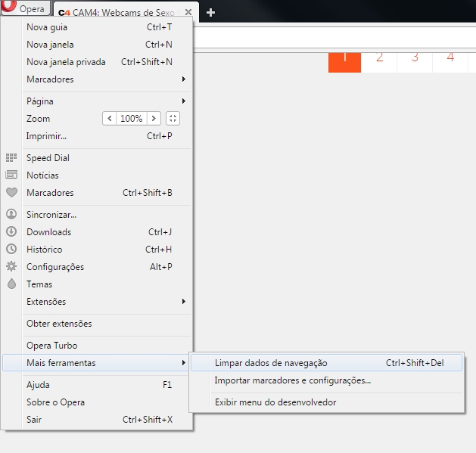Viewport: 476px width, 453px height.
Task: Click the Downloads arrow icon
Action: click(x=11, y=231)
